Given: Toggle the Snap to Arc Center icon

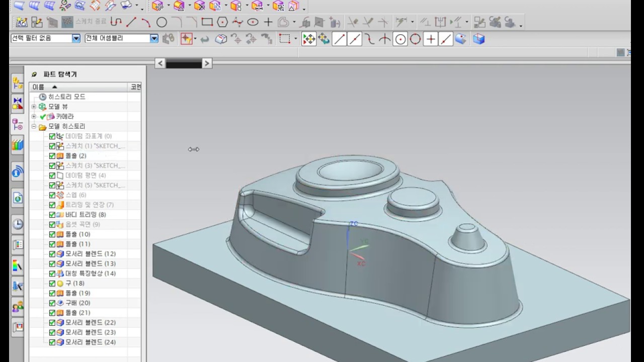Looking at the screenshot, I should click(x=400, y=39).
